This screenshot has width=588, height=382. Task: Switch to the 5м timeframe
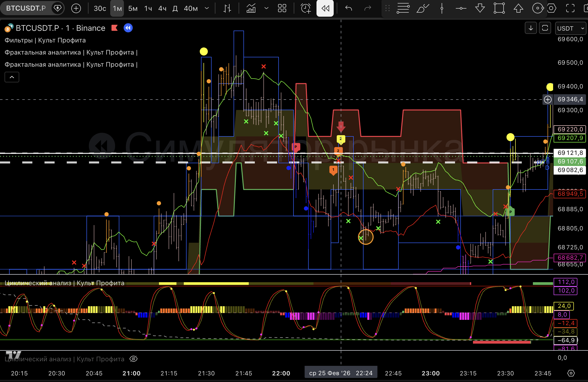[133, 9]
